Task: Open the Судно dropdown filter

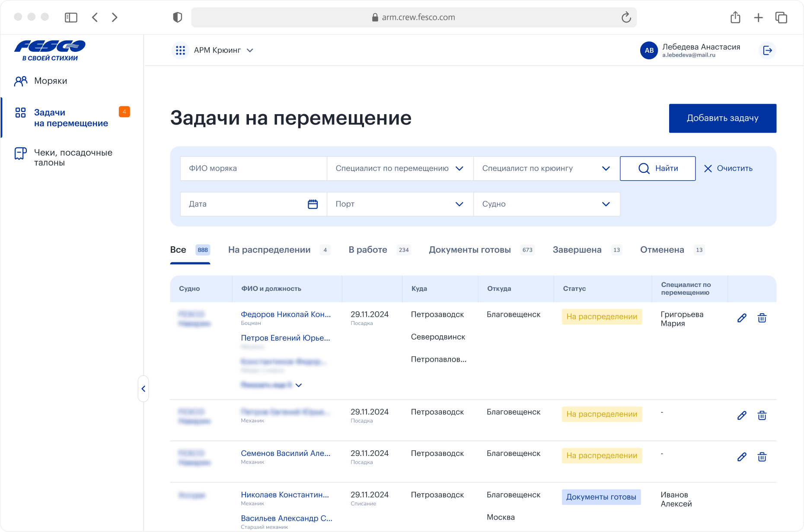Action: click(546, 204)
